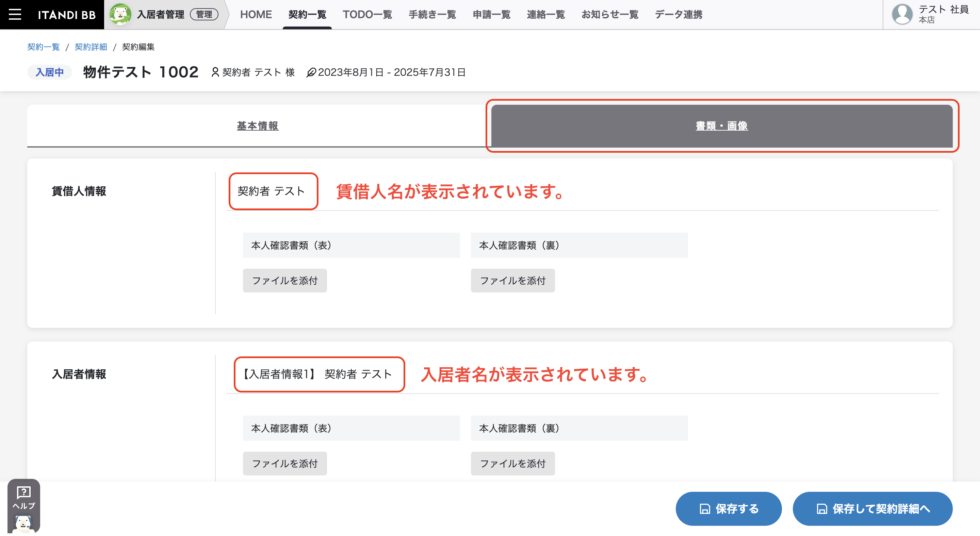Open the 契約一覧 menu item

(307, 14)
